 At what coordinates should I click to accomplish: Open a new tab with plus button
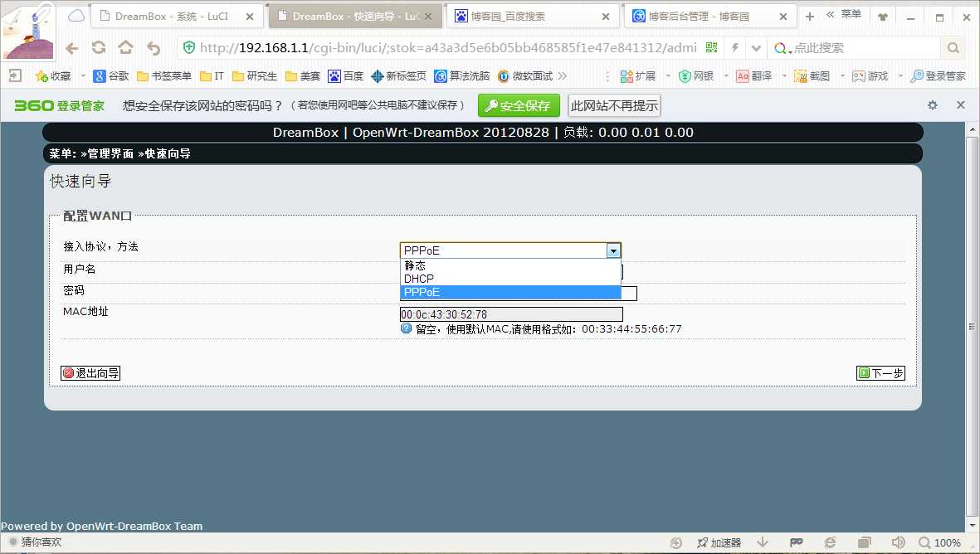[x=809, y=17]
